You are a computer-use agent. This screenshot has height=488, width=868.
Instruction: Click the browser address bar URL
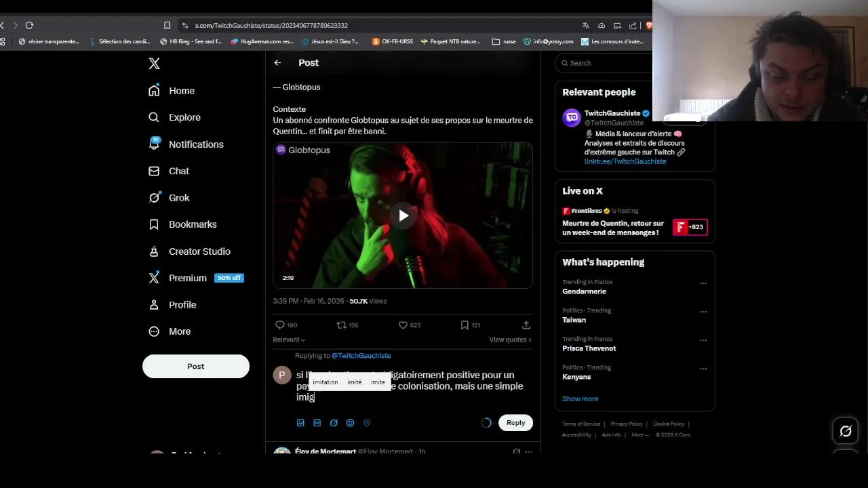coord(271,26)
